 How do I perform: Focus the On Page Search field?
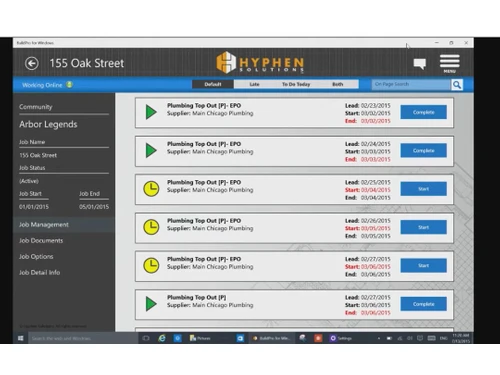click(x=411, y=85)
